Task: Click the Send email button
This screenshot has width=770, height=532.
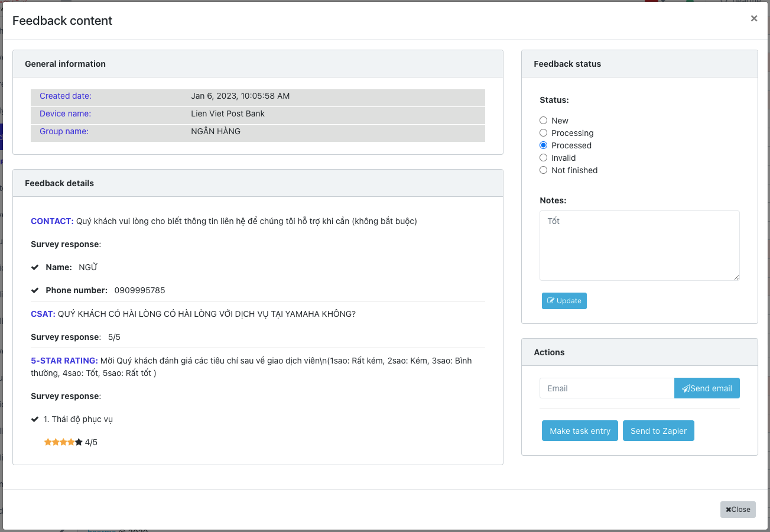Action: tap(707, 388)
